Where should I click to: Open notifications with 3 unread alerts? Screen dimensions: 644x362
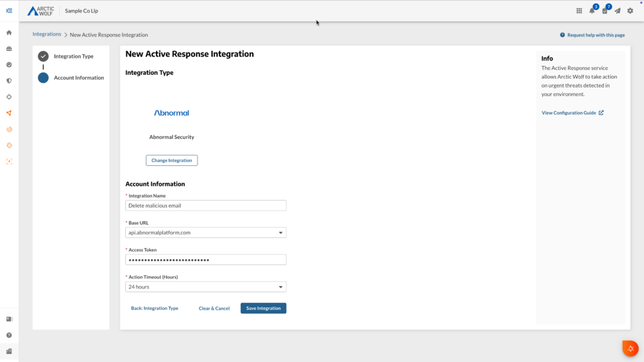(591, 11)
